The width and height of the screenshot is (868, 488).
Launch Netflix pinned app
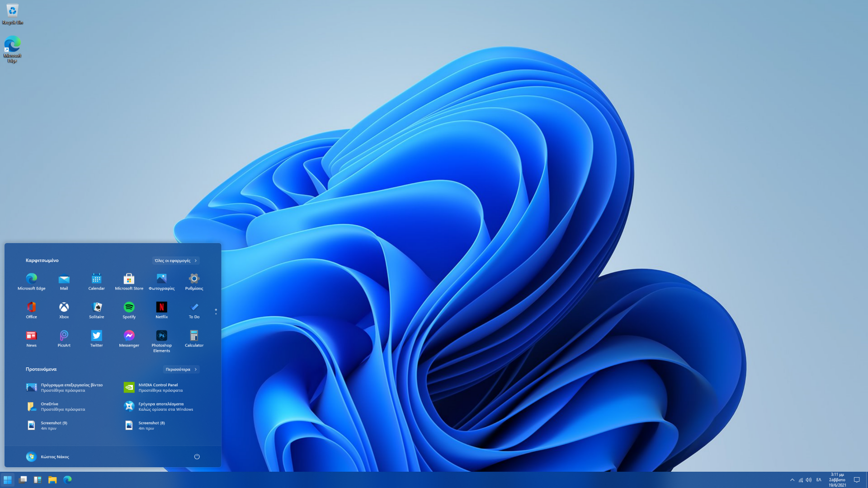tap(161, 308)
